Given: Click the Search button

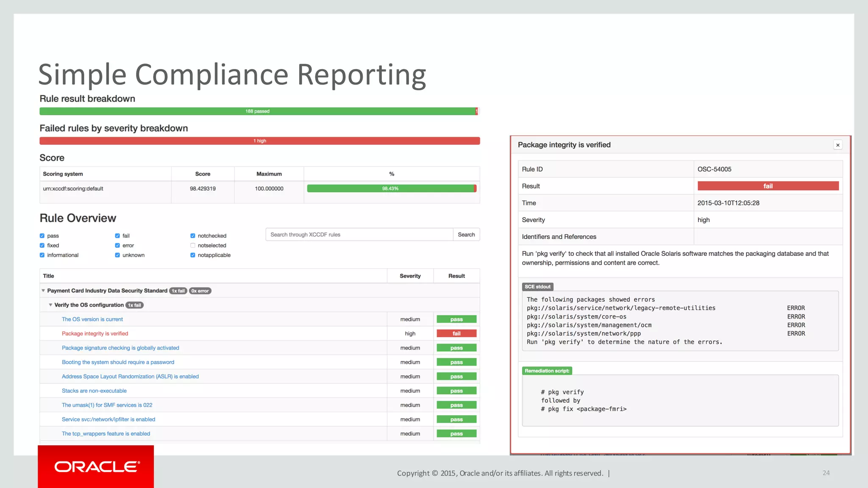Looking at the screenshot, I should (466, 235).
